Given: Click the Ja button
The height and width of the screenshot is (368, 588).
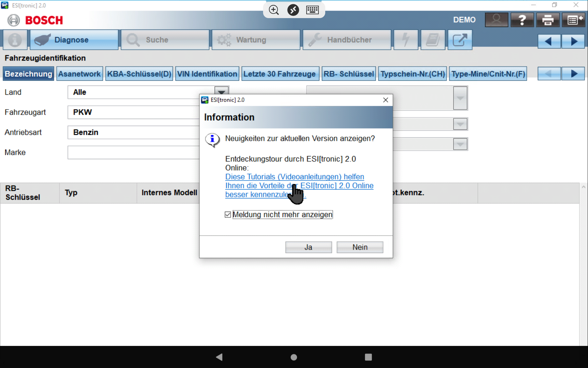Looking at the screenshot, I should (x=308, y=247).
